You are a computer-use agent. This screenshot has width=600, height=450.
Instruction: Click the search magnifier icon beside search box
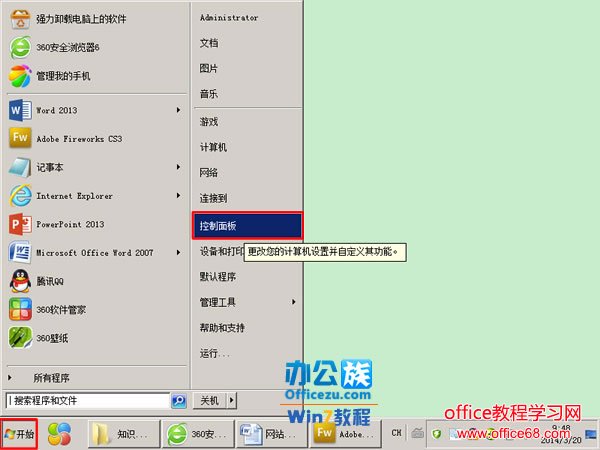[179, 401]
